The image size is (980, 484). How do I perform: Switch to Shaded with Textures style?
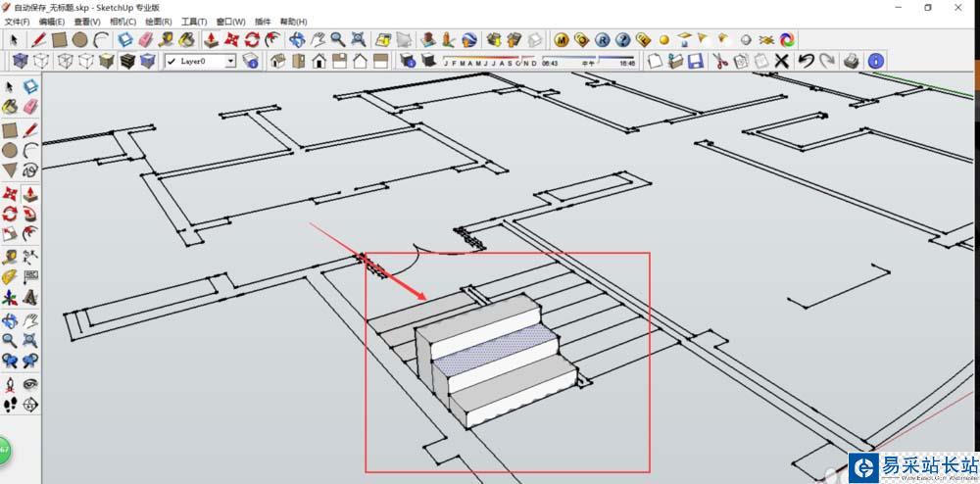[126, 61]
